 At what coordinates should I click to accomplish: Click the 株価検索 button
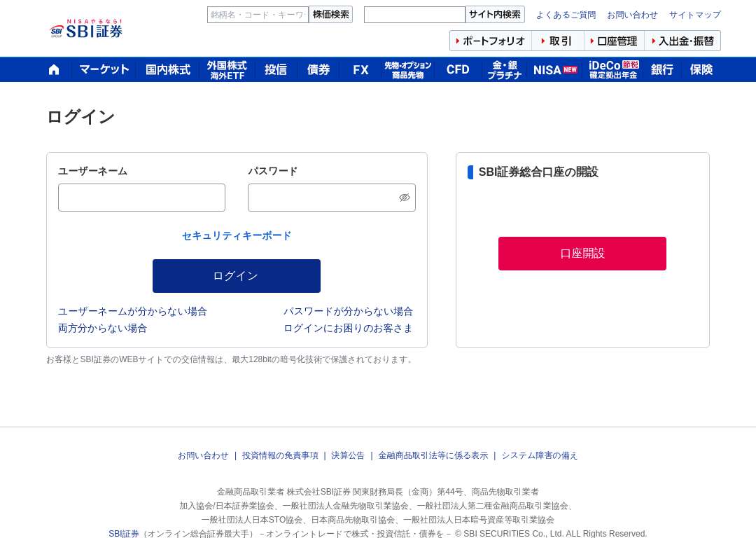pos(330,15)
